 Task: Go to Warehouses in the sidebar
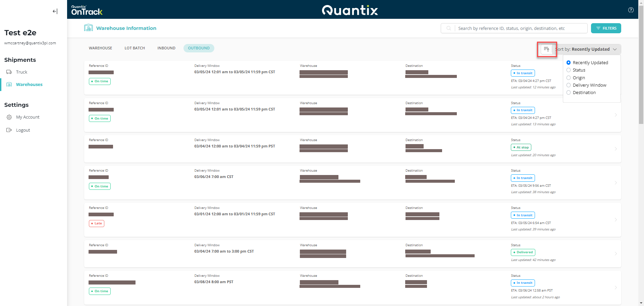tap(29, 85)
